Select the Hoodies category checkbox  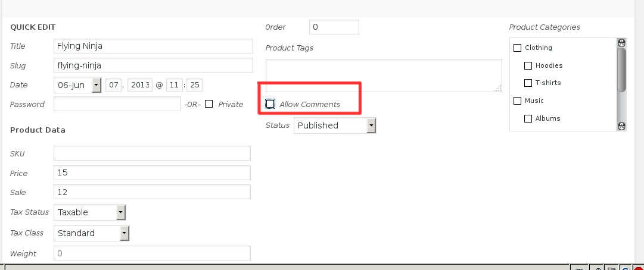pyautogui.click(x=528, y=65)
